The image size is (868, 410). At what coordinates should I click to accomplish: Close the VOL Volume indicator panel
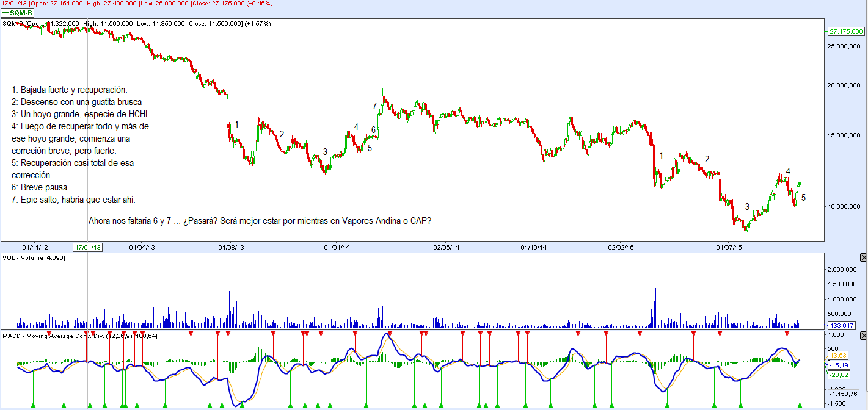tap(863, 257)
